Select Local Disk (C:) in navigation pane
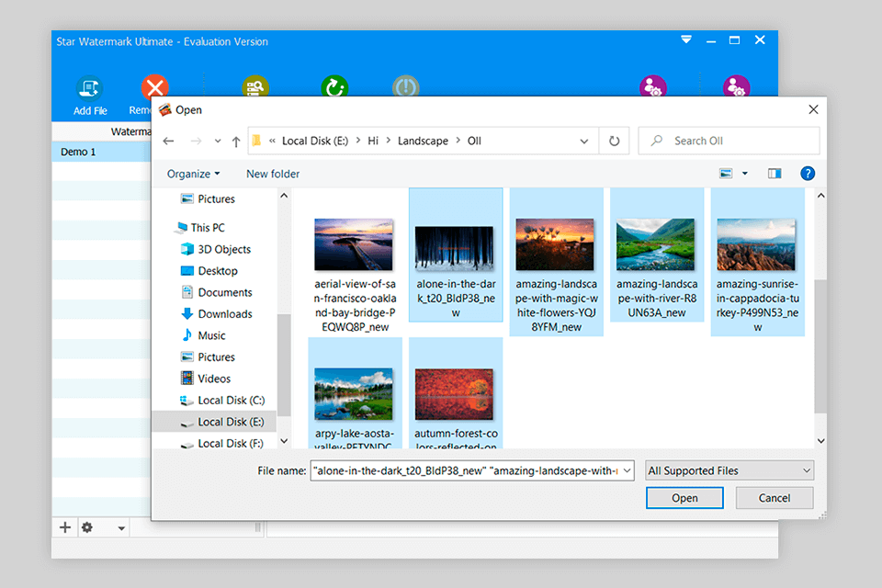Image resolution: width=882 pixels, height=588 pixels. pyautogui.click(x=230, y=400)
